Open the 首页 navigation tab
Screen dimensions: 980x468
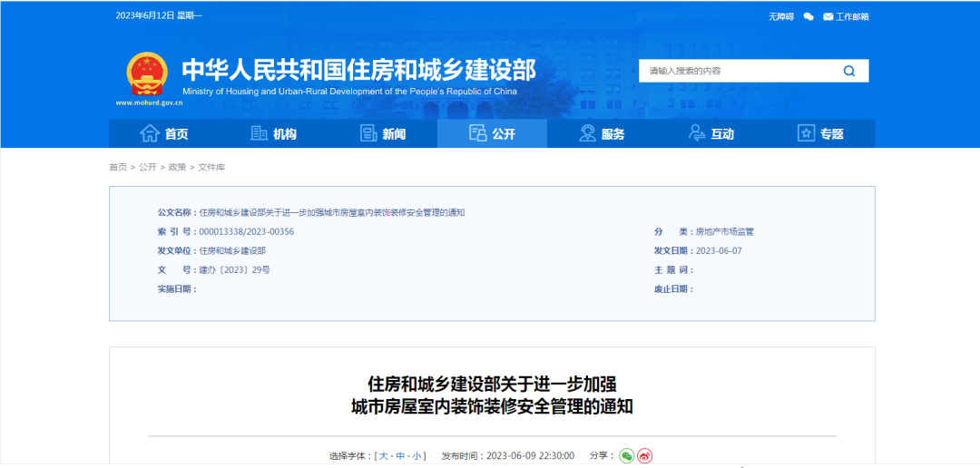tap(163, 133)
